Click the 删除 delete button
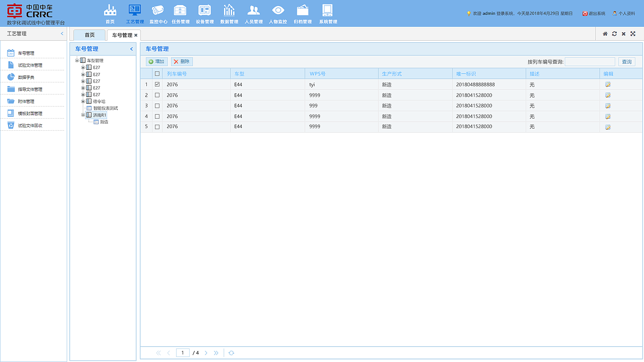Viewport: 644px width, 362px height. (x=182, y=61)
